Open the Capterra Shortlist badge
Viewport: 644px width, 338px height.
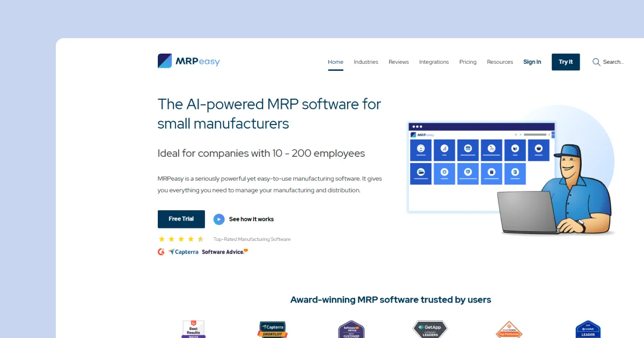[273, 329]
